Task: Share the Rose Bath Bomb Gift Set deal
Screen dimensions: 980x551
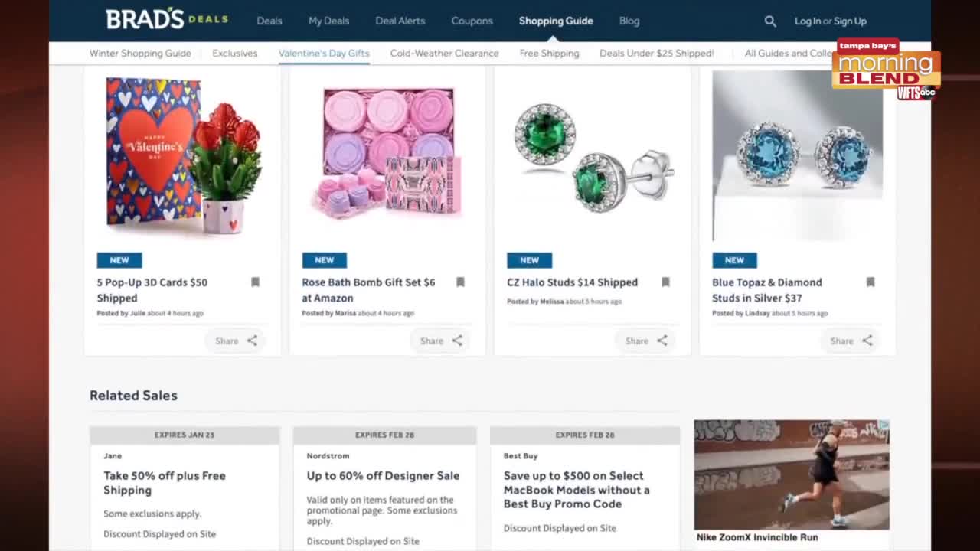Action: [441, 341]
